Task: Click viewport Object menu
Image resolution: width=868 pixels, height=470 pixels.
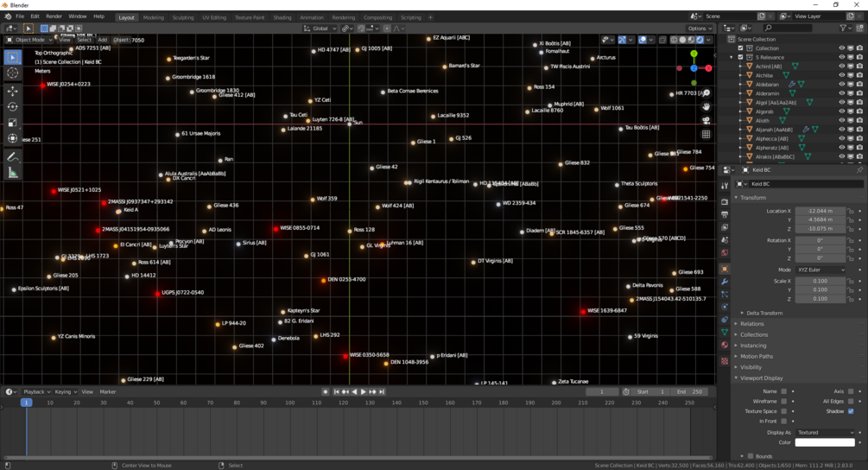Action: click(x=120, y=40)
